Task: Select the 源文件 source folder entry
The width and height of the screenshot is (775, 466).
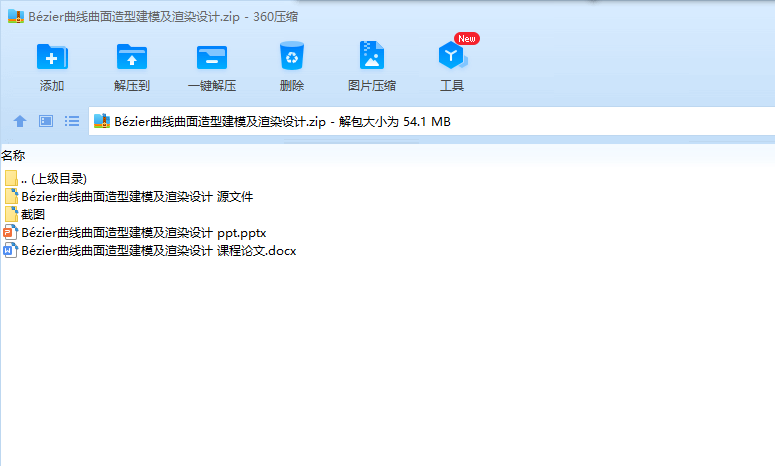Action: coord(129,197)
